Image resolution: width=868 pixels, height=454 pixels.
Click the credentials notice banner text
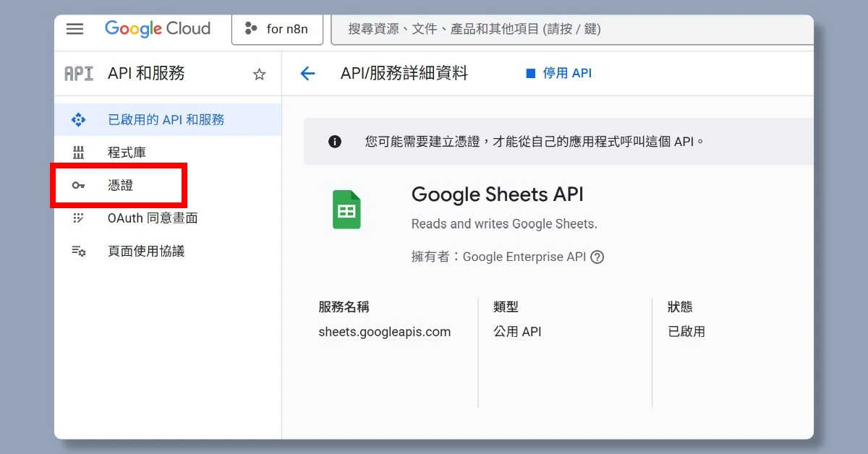click(x=535, y=142)
